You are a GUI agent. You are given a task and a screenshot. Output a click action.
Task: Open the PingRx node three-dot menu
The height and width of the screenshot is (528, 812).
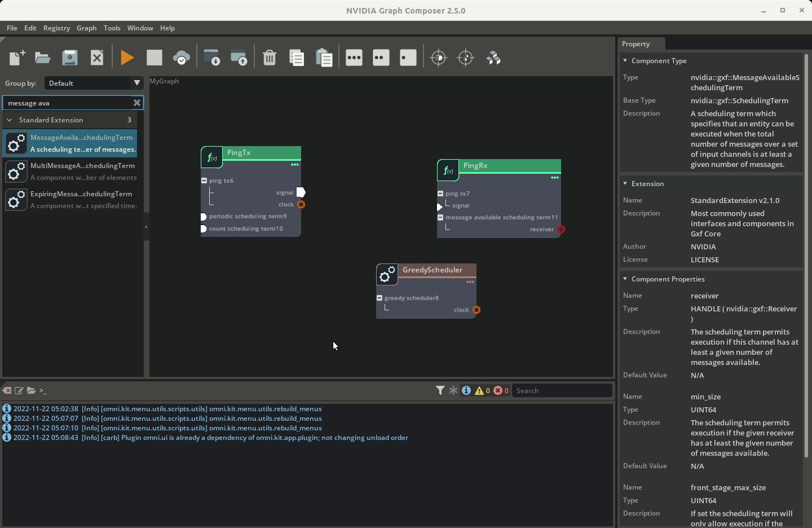(555, 178)
